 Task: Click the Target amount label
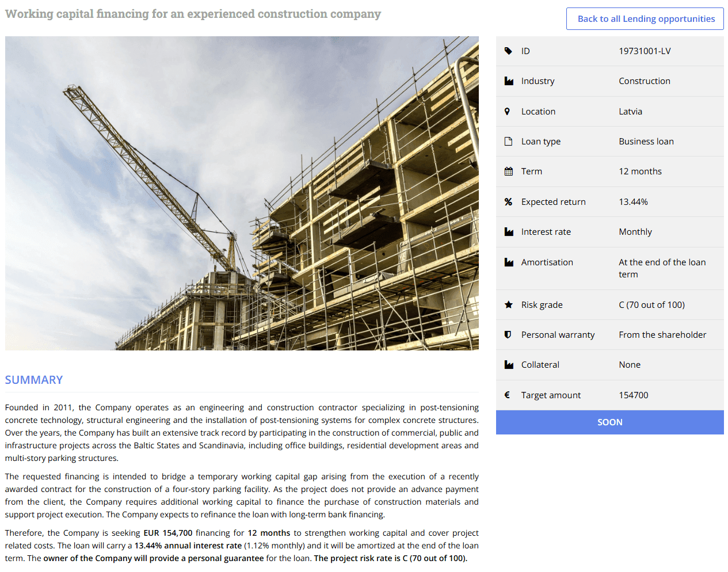(x=551, y=395)
